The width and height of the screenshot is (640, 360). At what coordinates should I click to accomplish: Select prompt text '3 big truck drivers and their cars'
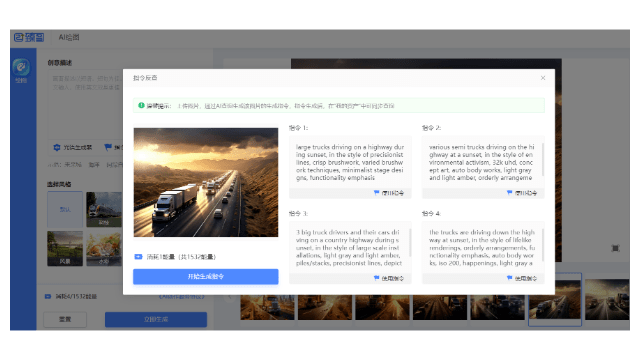(x=343, y=232)
